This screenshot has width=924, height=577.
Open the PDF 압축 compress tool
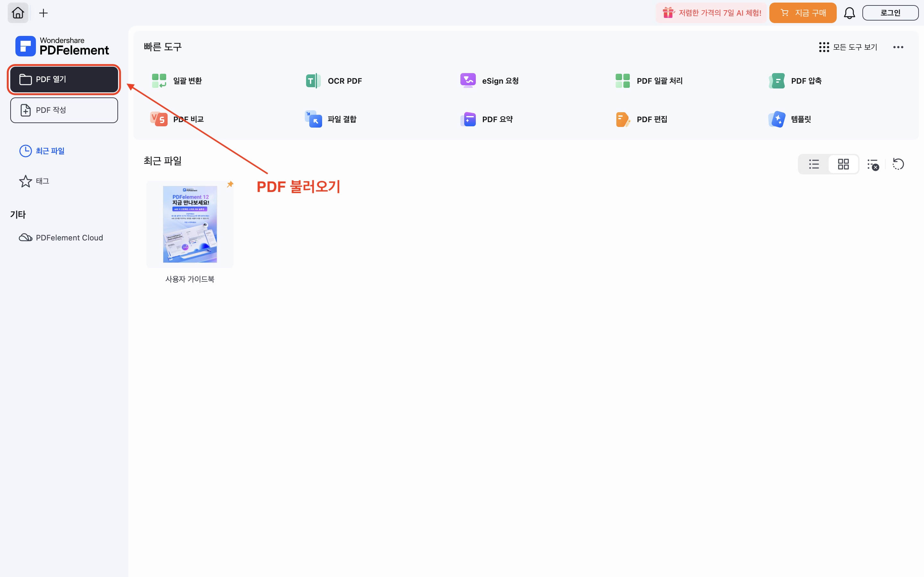(796, 81)
